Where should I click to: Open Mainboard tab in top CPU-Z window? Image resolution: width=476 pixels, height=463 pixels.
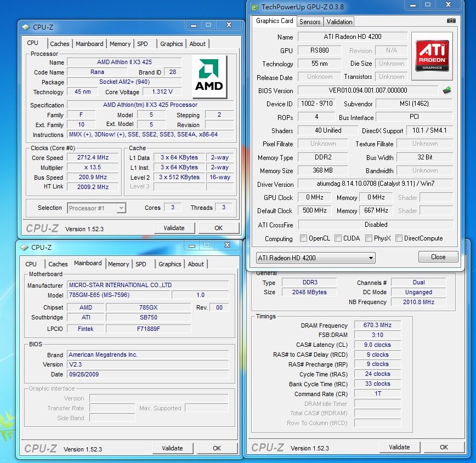click(x=89, y=44)
